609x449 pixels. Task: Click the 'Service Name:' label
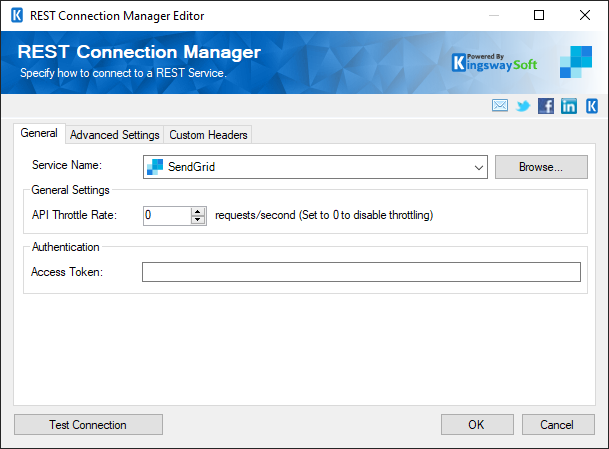click(67, 165)
